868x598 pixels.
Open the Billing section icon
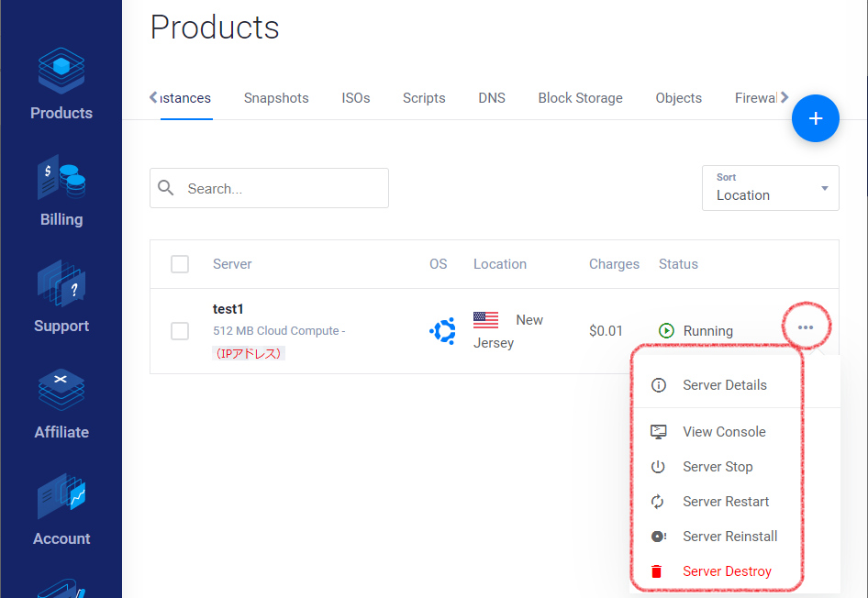point(61,177)
